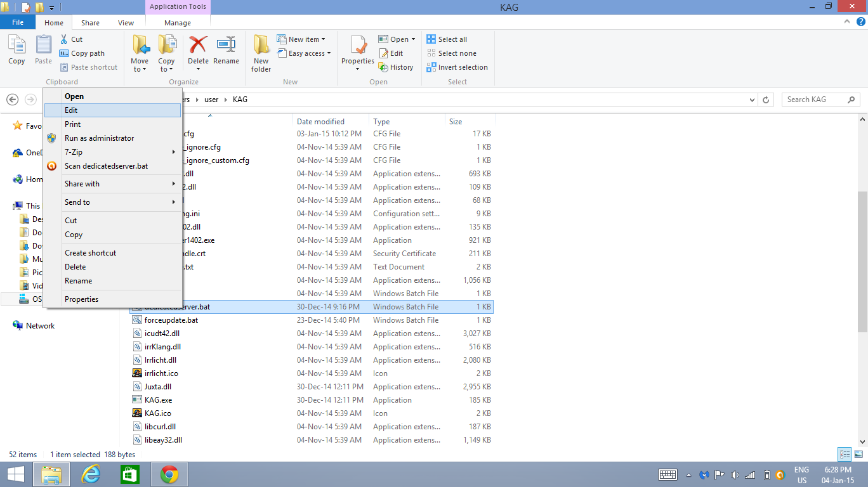Switch to large icons view toggle
The height and width of the screenshot is (487, 868).
[x=857, y=454]
